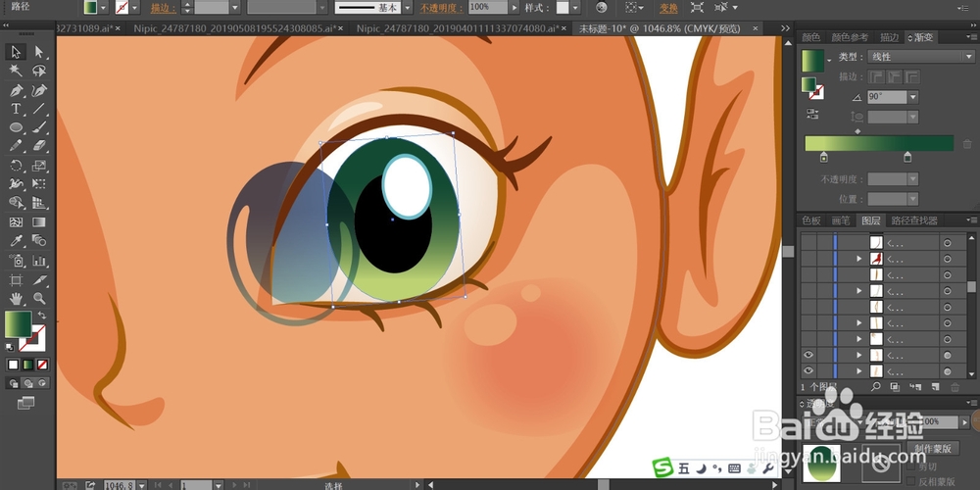Viewport: 980px width, 490px height.
Task: Enable the 剪切 checkbox
Action: click(910, 466)
